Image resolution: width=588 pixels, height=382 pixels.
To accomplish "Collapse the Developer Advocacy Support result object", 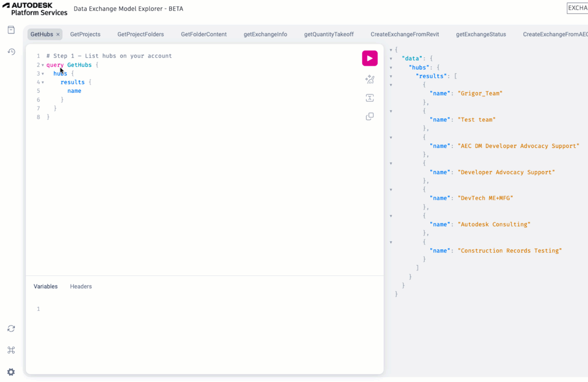I will coord(391,164).
